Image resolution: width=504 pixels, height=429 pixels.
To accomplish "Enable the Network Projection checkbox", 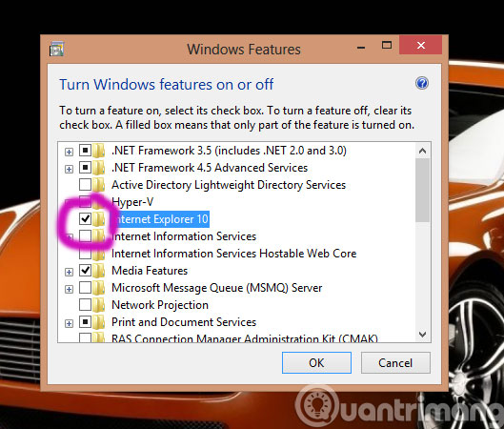I will (85, 304).
